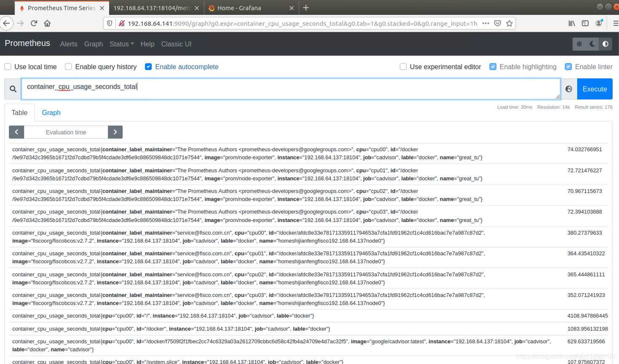
Task: Click value 70.967115673
Action: point(584,191)
